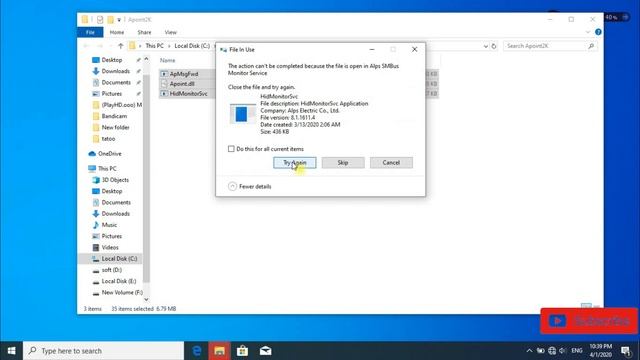This screenshot has height=360, width=640.
Task: Open the Home ribbon tab
Action: pos(117,32)
